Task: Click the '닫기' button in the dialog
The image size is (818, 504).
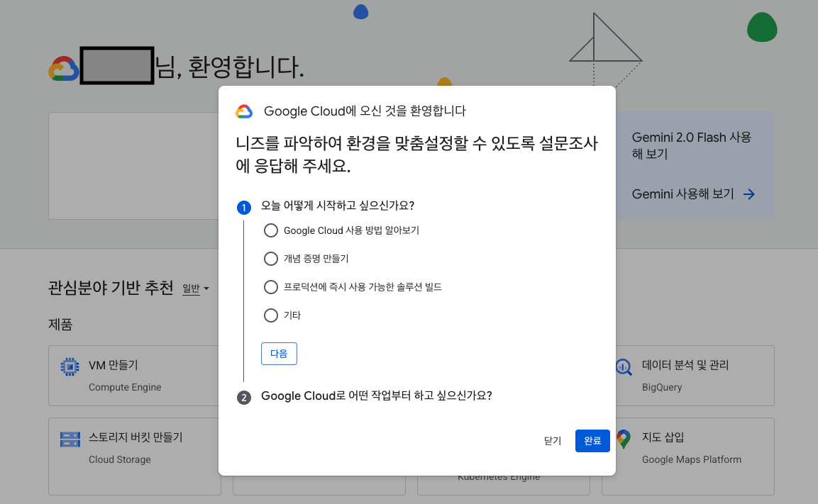Action: 553,441
